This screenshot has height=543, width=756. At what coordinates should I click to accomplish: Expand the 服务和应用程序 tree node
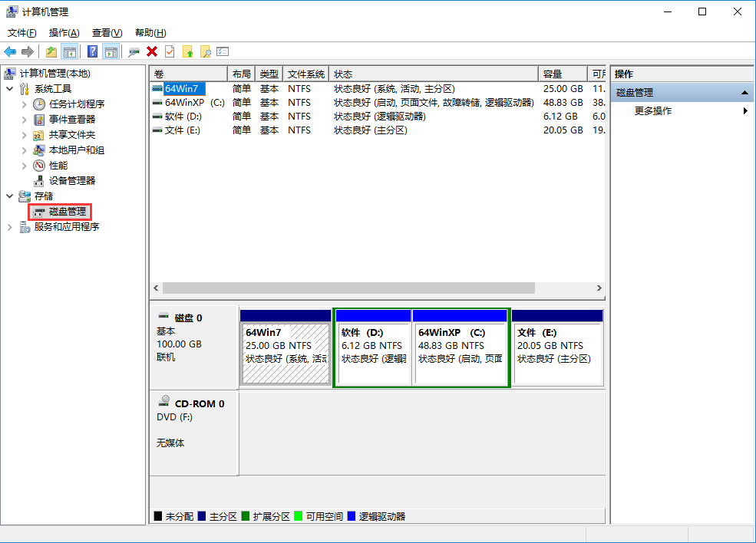click(x=9, y=226)
